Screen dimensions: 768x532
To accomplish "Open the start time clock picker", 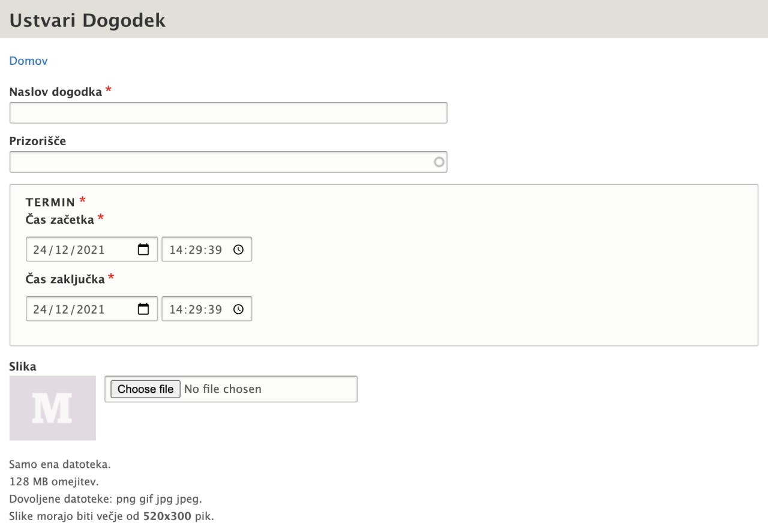I will click(238, 250).
